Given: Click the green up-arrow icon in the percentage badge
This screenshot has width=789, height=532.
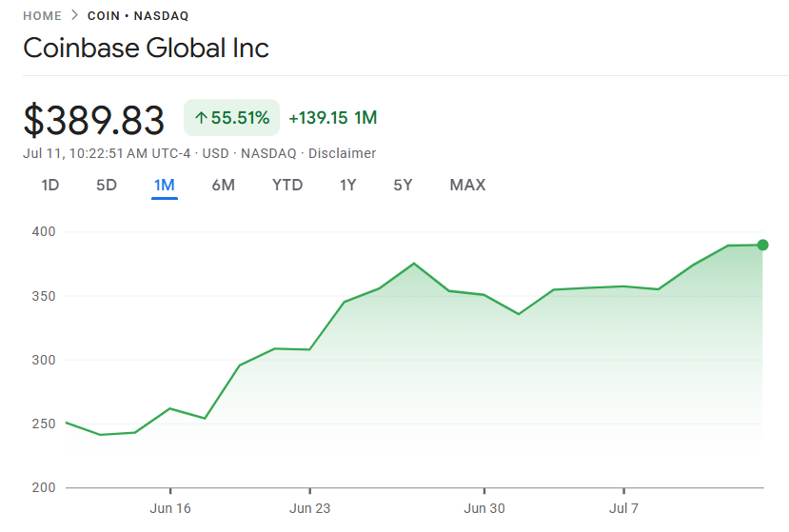Looking at the screenshot, I should (201, 118).
